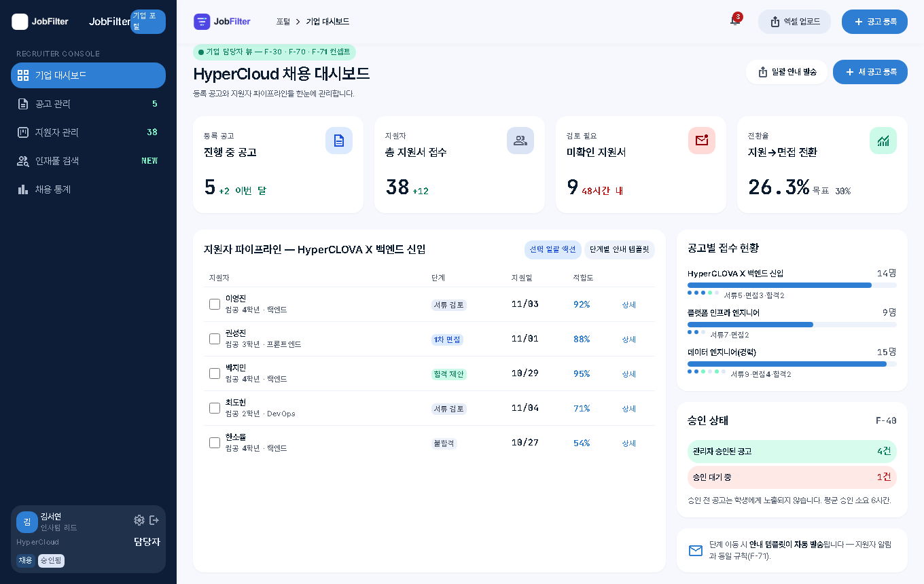Click the 승인 대기 중 row

[792, 477]
